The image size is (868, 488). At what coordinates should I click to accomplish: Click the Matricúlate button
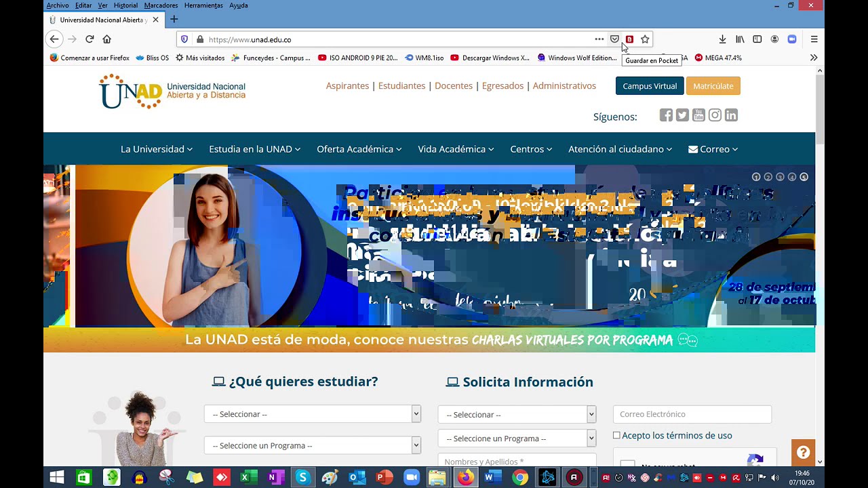[x=713, y=86]
